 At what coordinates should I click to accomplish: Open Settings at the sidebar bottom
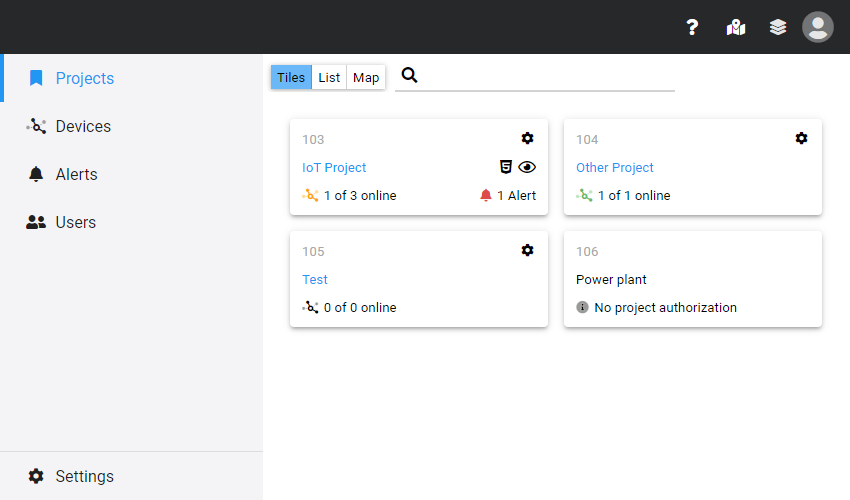84,476
